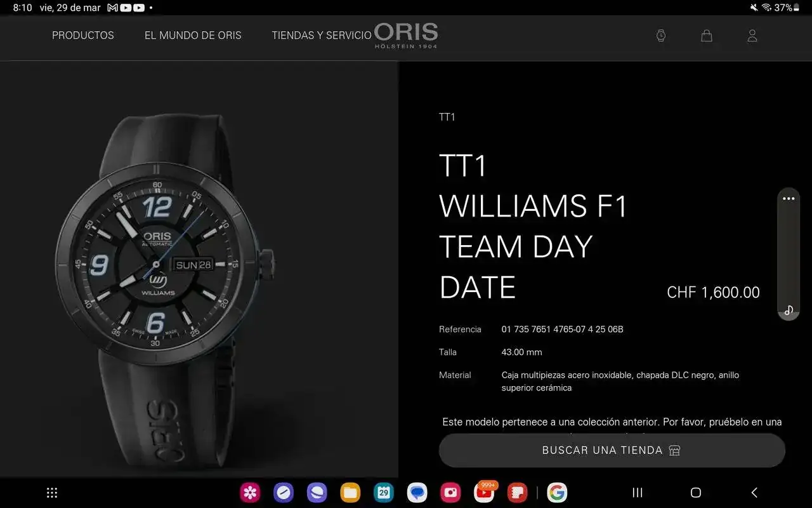Expand the three-dot edge panel handle

[789, 199]
